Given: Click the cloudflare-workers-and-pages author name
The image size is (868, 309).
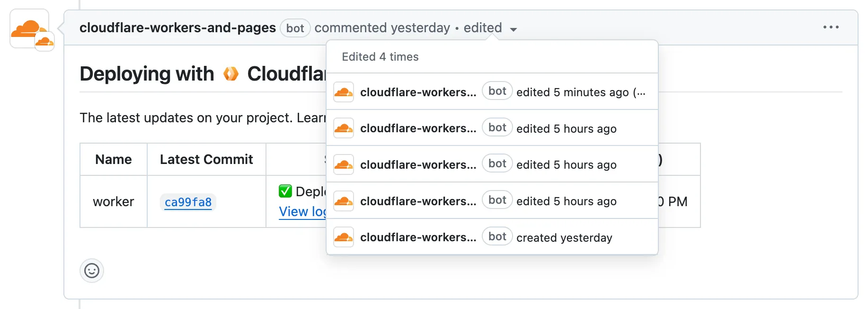Looking at the screenshot, I should point(177,28).
